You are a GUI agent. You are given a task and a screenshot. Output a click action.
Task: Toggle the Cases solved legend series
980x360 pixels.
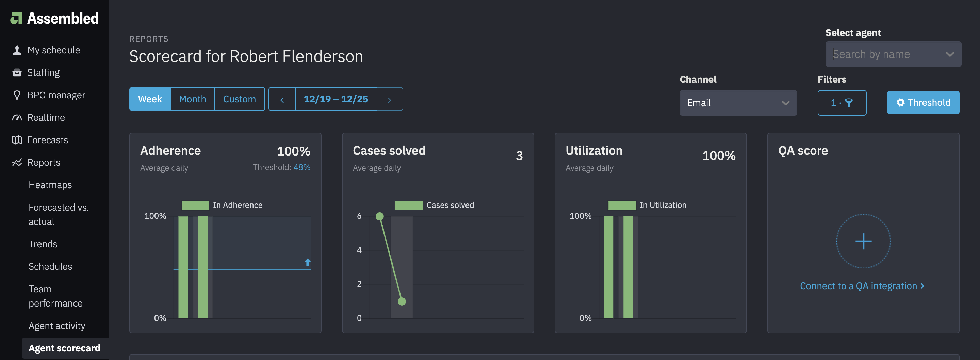click(x=434, y=206)
